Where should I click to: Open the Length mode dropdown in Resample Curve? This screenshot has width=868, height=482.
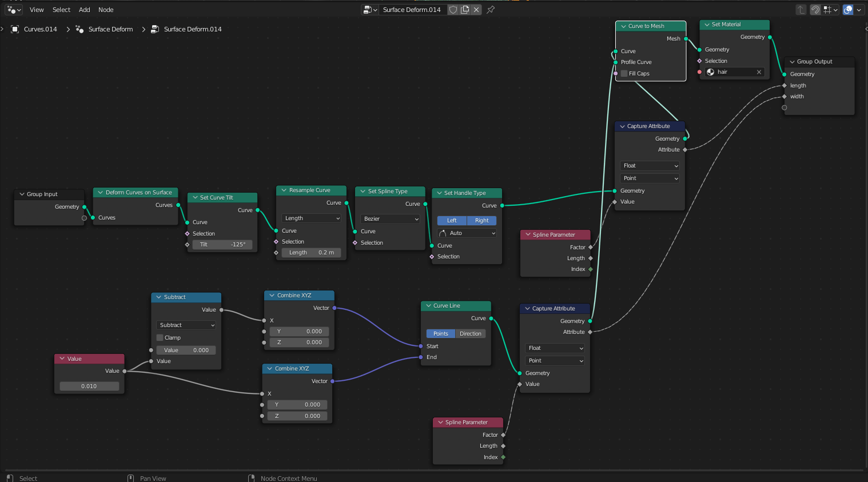(310, 218)
